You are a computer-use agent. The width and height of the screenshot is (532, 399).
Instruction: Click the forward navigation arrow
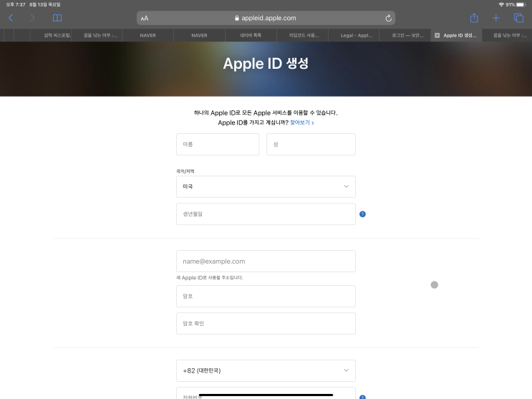coord(32,18)
